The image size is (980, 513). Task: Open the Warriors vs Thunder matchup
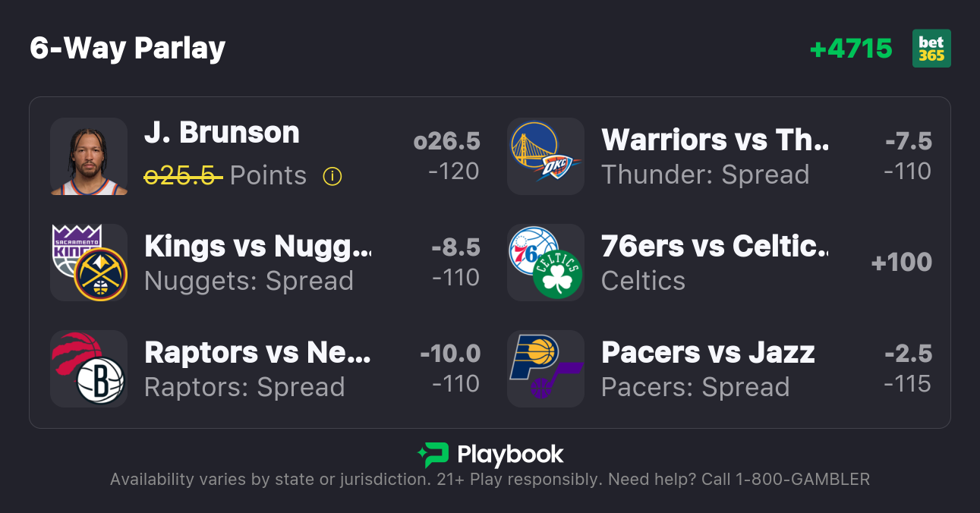(715, 140)
